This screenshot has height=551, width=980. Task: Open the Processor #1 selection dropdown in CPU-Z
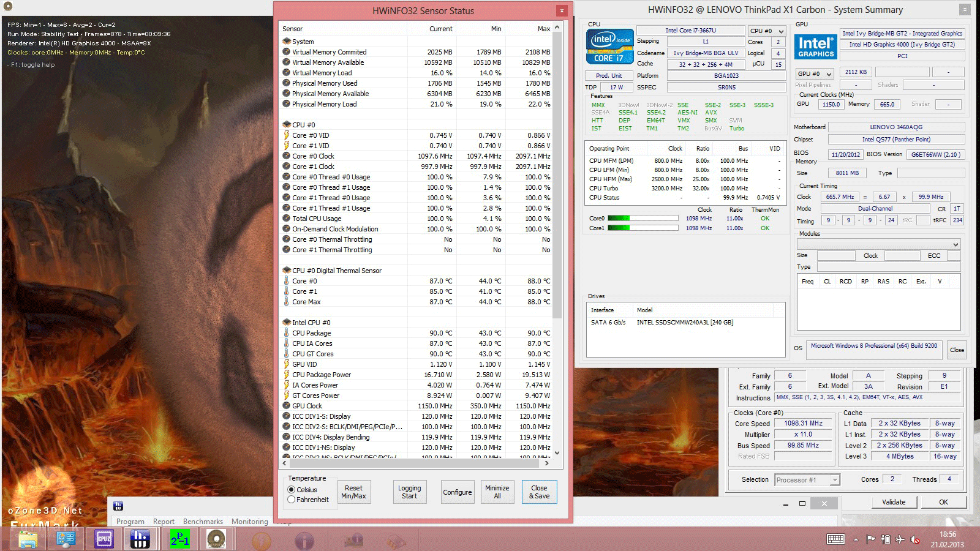pyautogui.click(x=807, y=480)
